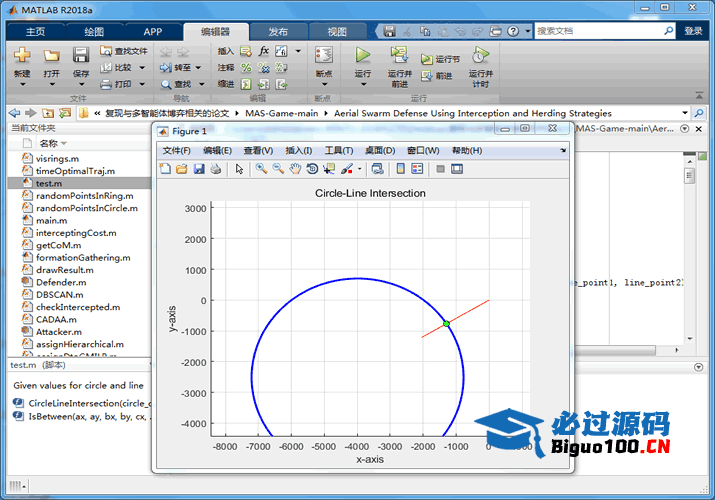Expand the Go To dropdown arrow

tap(198, 67)
